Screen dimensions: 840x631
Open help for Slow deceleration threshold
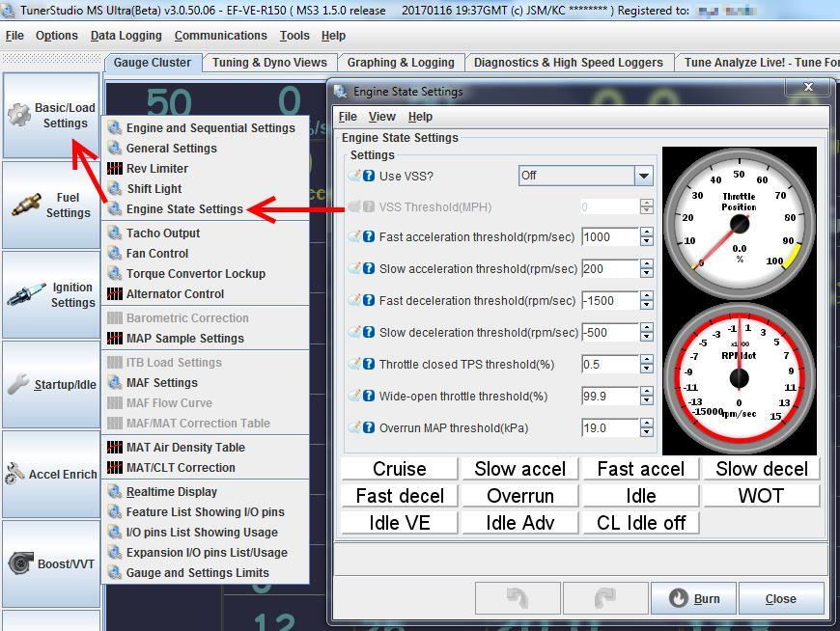pos(369,332)
